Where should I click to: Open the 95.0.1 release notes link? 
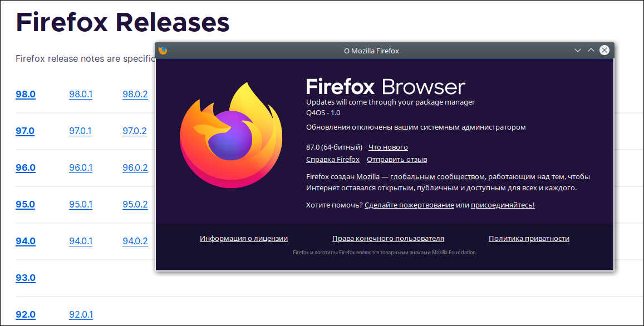click(81, 204)
